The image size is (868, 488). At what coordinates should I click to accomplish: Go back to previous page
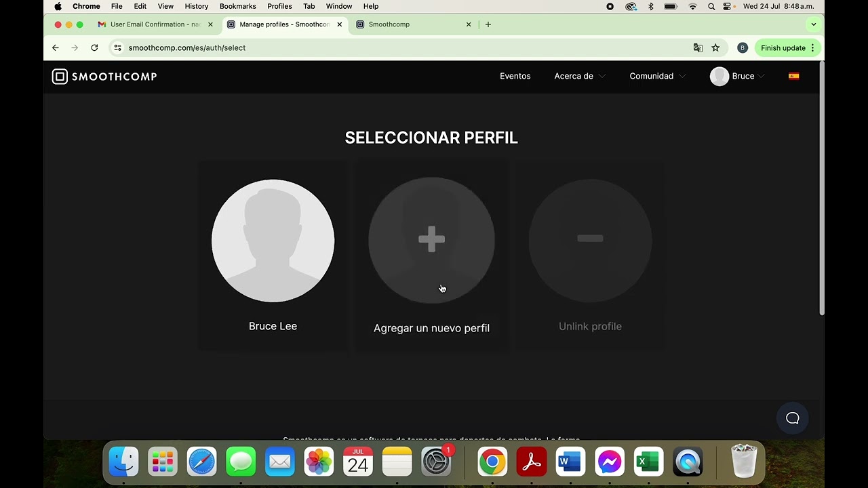(x=56, y=48)
